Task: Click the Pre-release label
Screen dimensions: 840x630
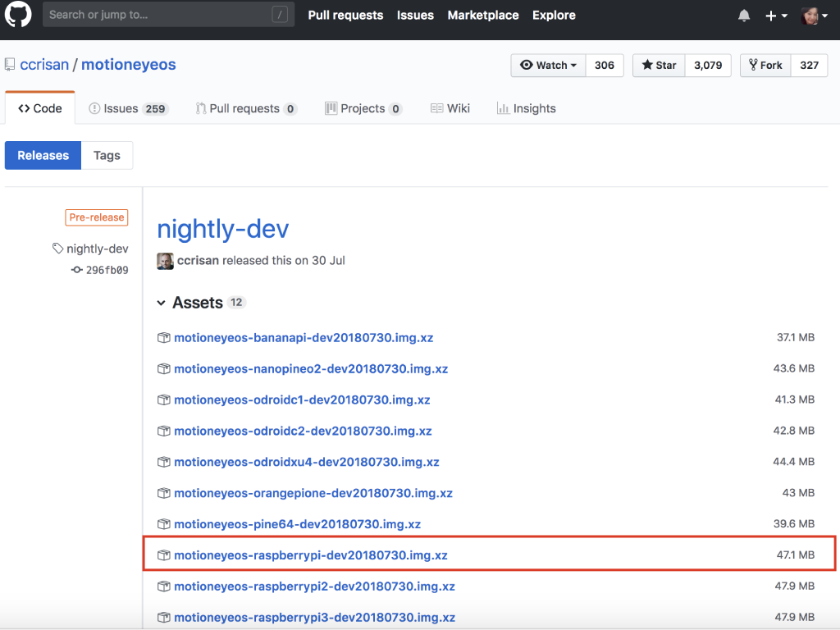Action: pyautogui.click(x=97, y=217)
